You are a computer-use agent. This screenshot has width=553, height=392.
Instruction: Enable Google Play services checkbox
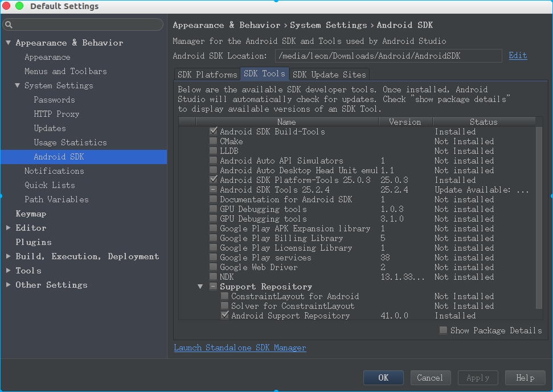[x=213, y=258]
